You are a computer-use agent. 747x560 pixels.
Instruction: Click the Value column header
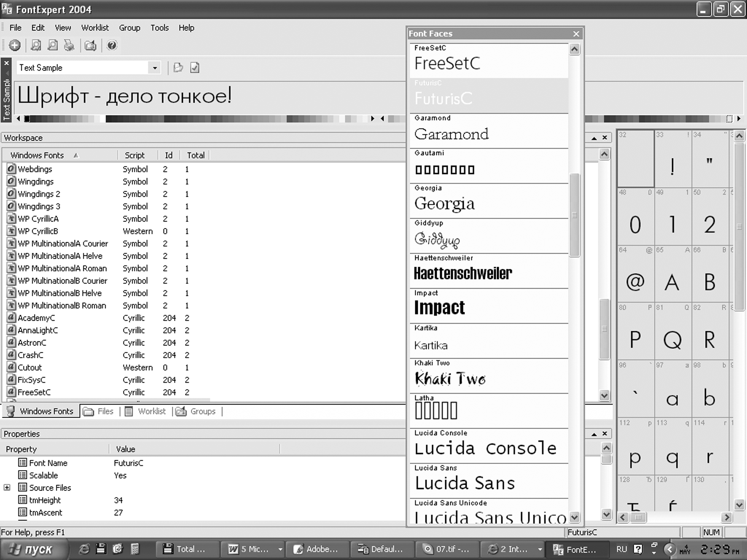[194, 449]
